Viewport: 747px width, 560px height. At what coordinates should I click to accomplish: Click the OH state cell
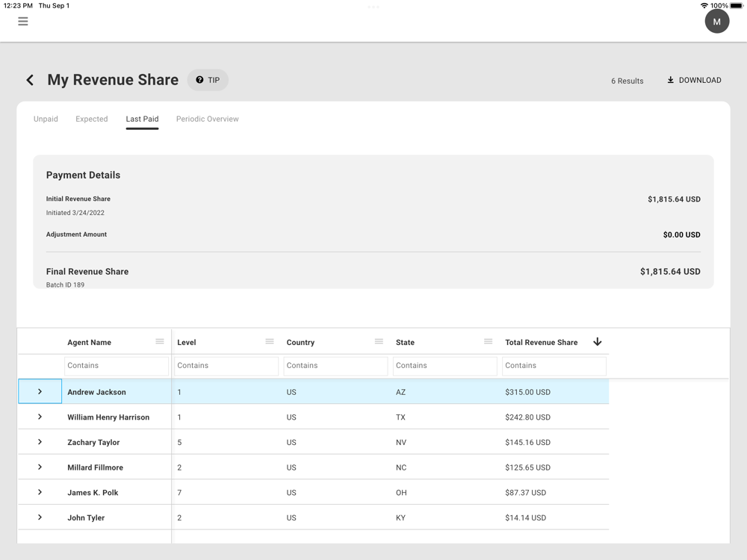pos(401,493)
